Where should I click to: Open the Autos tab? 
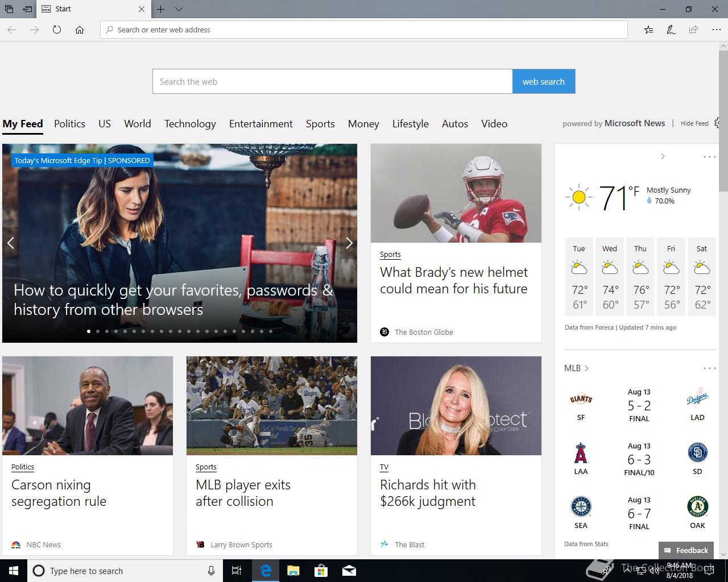point(455,124)
